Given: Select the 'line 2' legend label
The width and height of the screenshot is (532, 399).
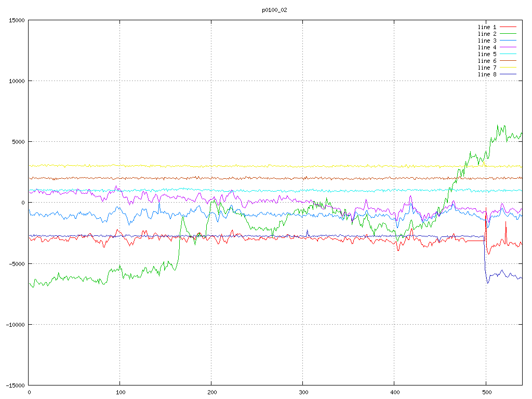Looking at the screenshot, I should (487, 34).
